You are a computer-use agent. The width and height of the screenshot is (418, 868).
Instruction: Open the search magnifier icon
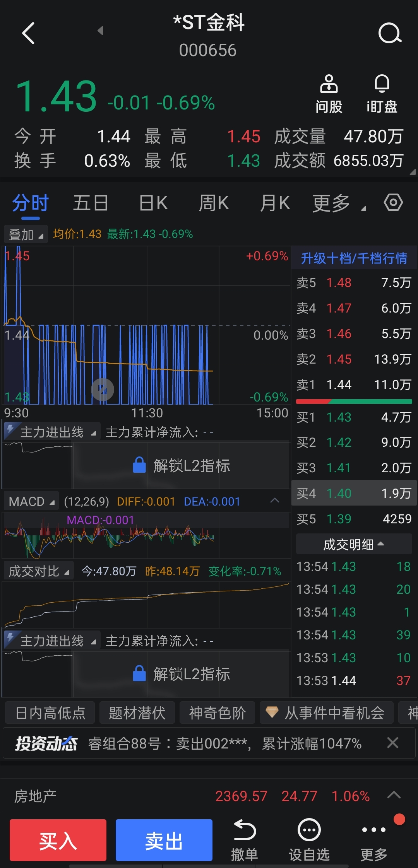[390, 33]
